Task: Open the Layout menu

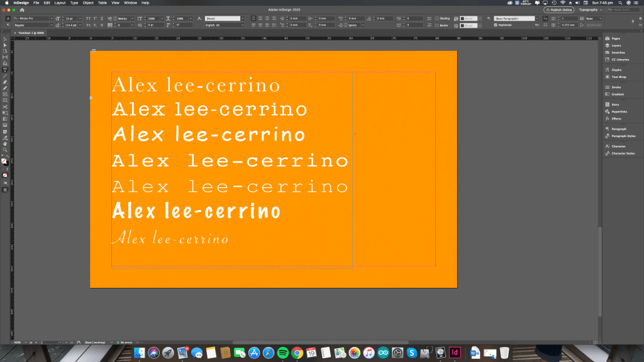Action: click(60, 3)
